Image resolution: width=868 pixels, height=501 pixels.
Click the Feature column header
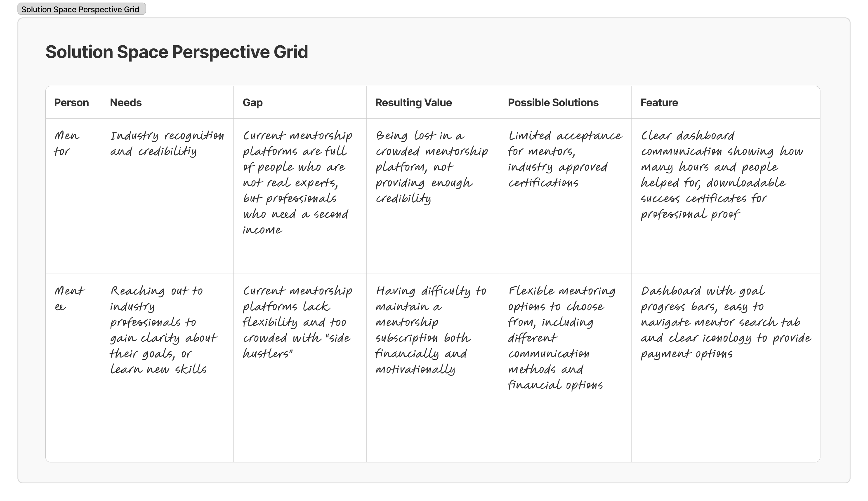pos(659,103)
